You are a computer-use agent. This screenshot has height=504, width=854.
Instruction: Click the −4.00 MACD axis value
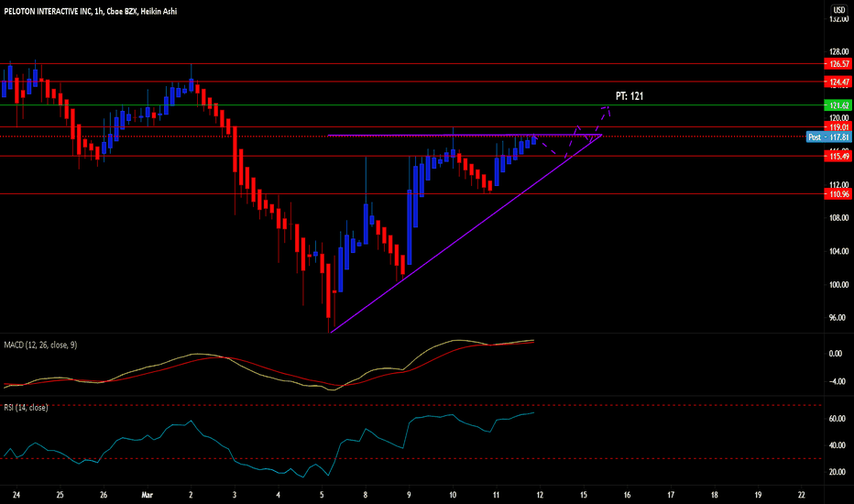[838, 381]
